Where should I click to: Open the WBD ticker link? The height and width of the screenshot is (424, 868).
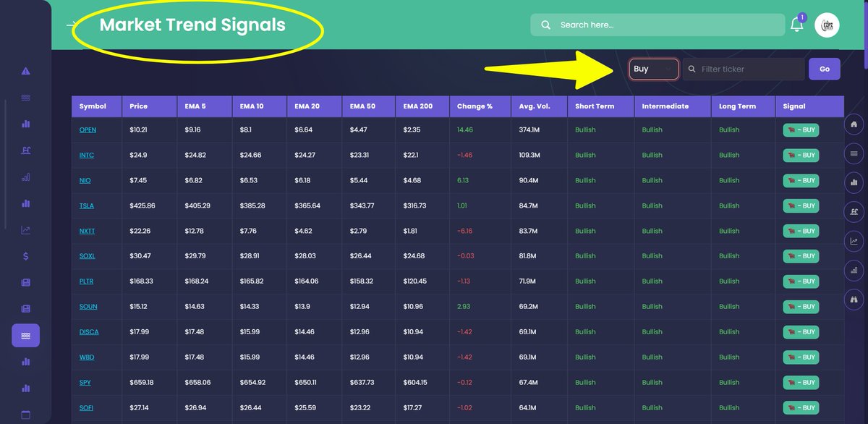click(87, 357)
